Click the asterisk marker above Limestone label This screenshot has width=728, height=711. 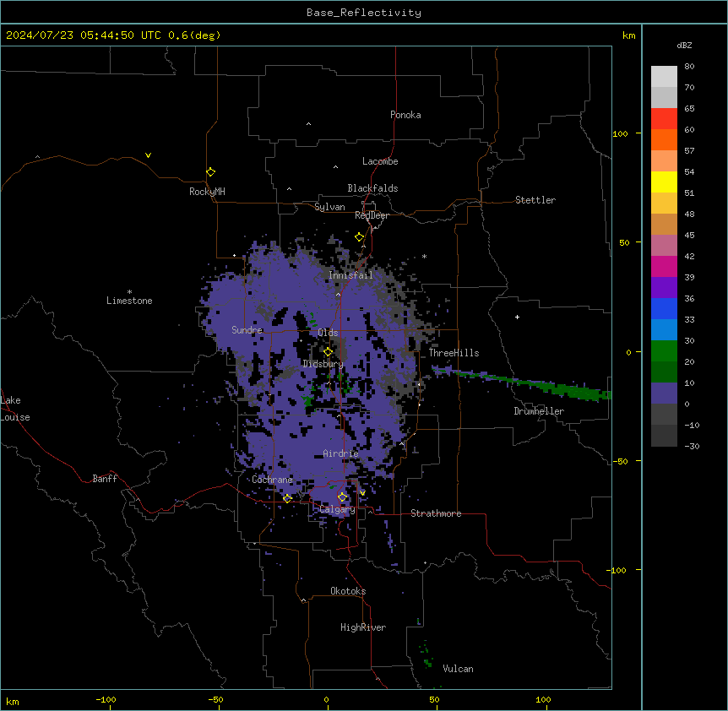[129, 292]
